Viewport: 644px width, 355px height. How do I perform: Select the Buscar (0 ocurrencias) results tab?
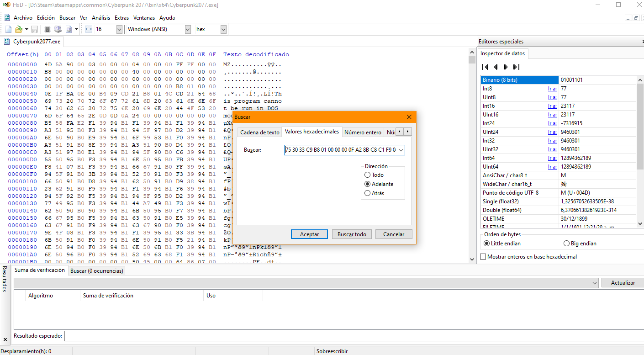[96, 271]
